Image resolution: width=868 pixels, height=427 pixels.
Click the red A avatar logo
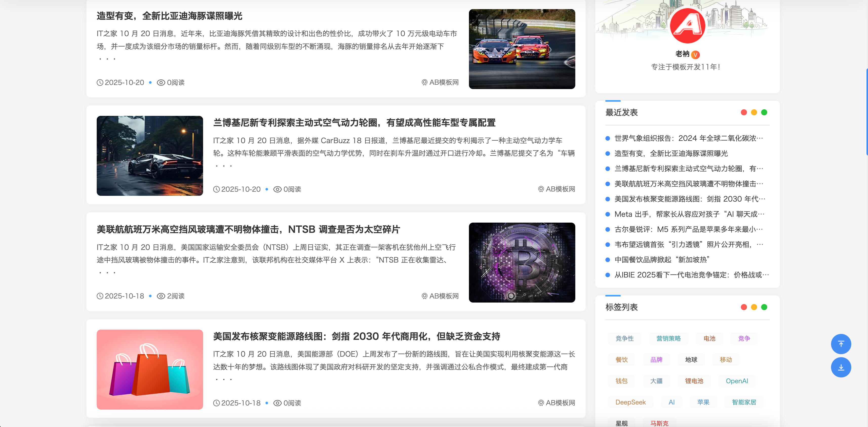(x=687, y=26)
